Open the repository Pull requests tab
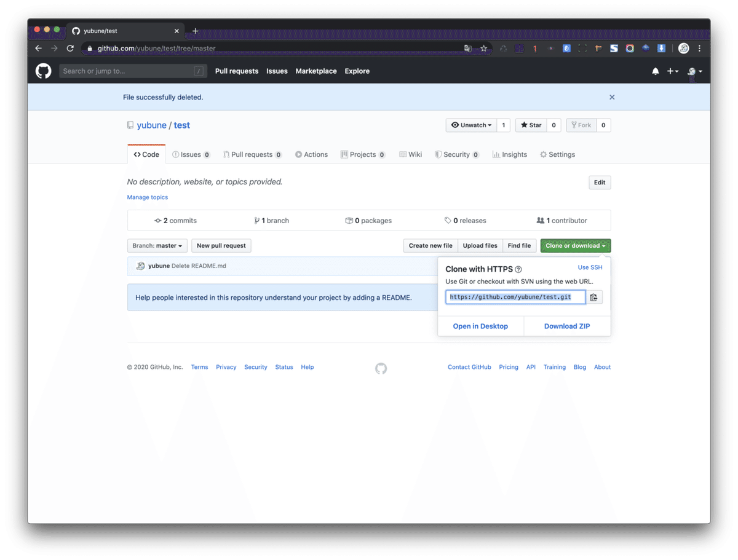This screenshot has height=560, width=738. click(x=252, y=155)
